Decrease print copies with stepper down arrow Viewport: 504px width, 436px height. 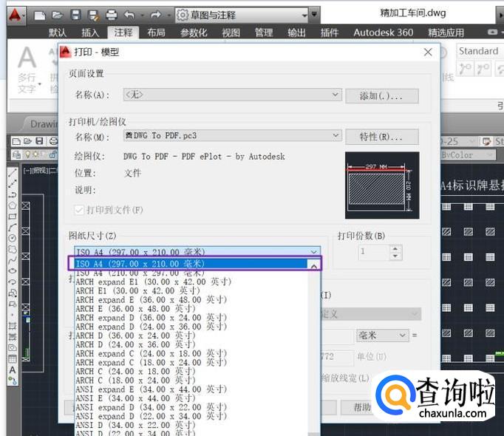coord(395,256)
